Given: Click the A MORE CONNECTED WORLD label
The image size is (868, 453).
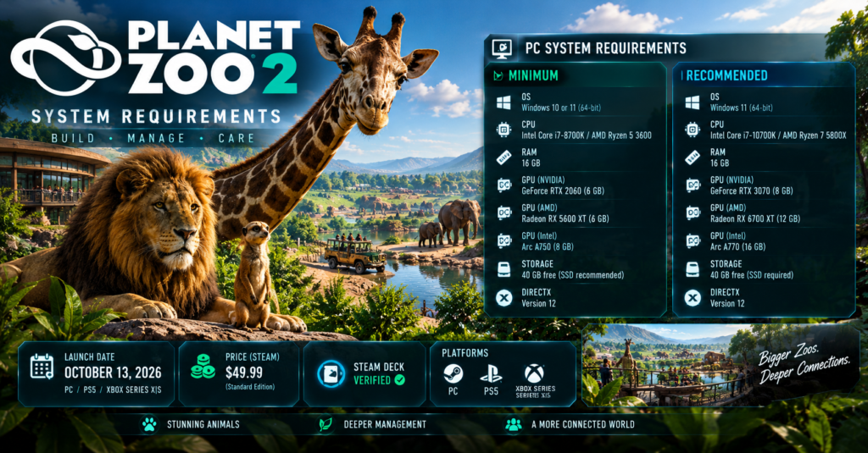Looking at the screenshot, I should [583, 425].
